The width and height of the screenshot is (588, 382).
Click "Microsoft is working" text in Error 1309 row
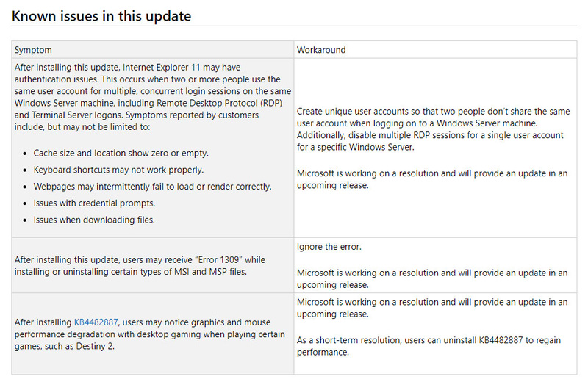432,278
